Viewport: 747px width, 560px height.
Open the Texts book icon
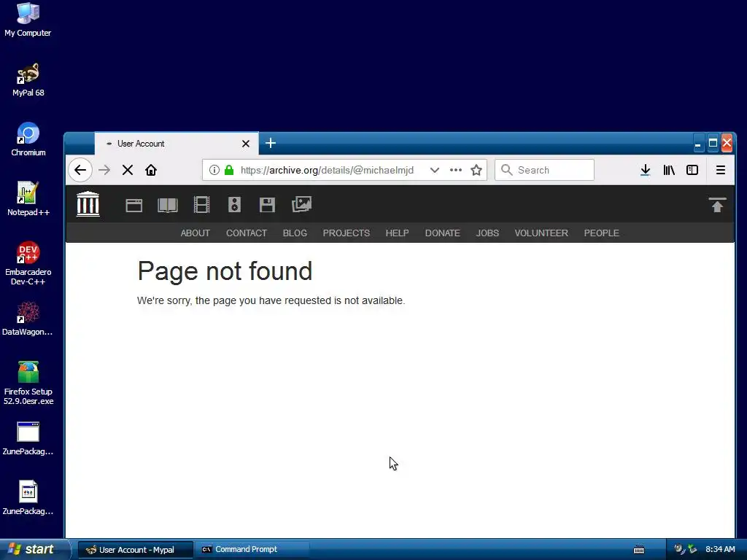click(168, 205)
